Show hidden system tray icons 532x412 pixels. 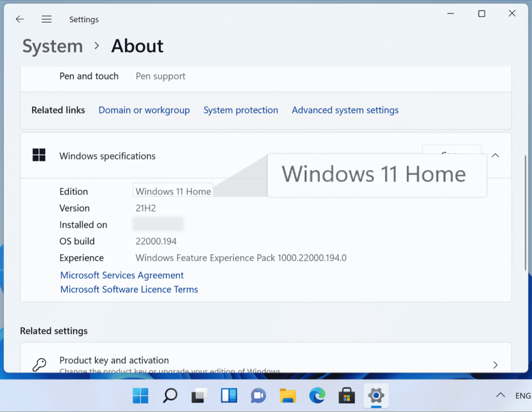[x=500, y=395]
